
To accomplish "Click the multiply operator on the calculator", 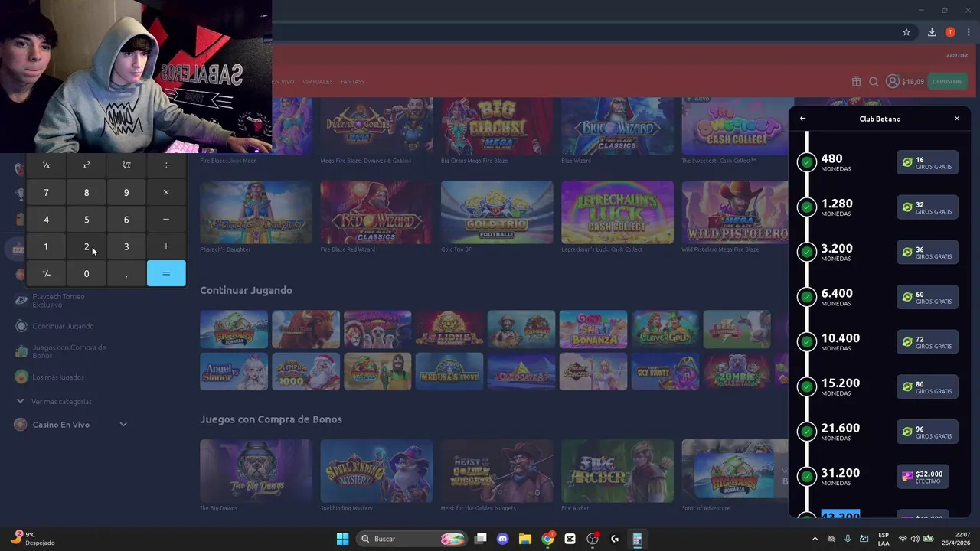I will (x=166, y=192).
